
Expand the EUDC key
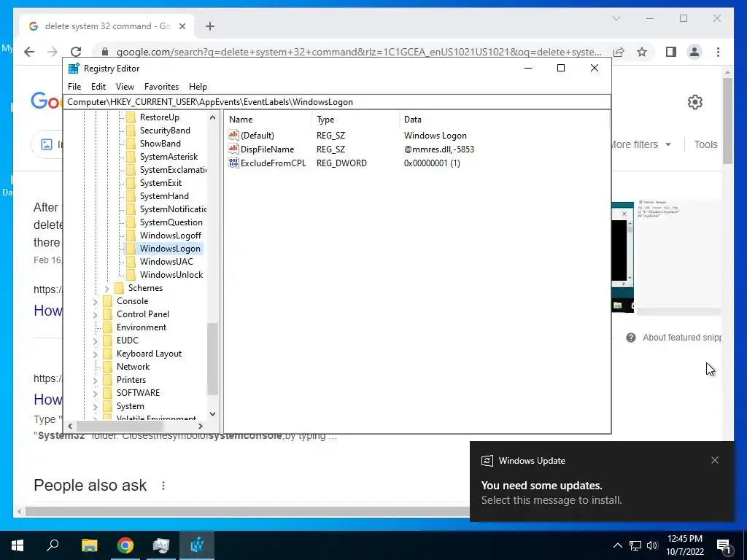(x=96, y=341)
